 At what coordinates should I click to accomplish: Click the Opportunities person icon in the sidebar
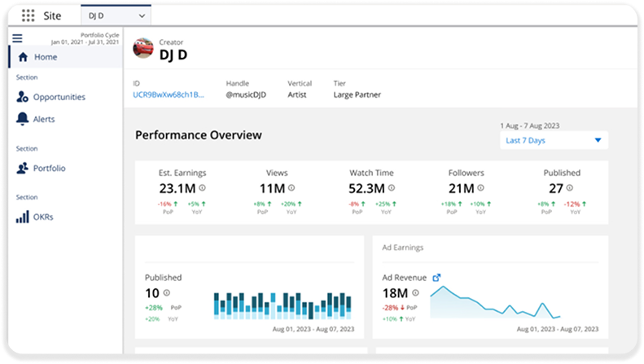pyautogui.click(x=23, y=97)
